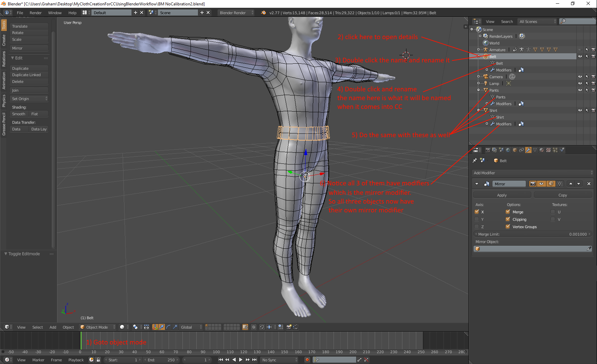597x364 pixels.
Task: Enable the Z axis checkbox
Action: [477, 226]
